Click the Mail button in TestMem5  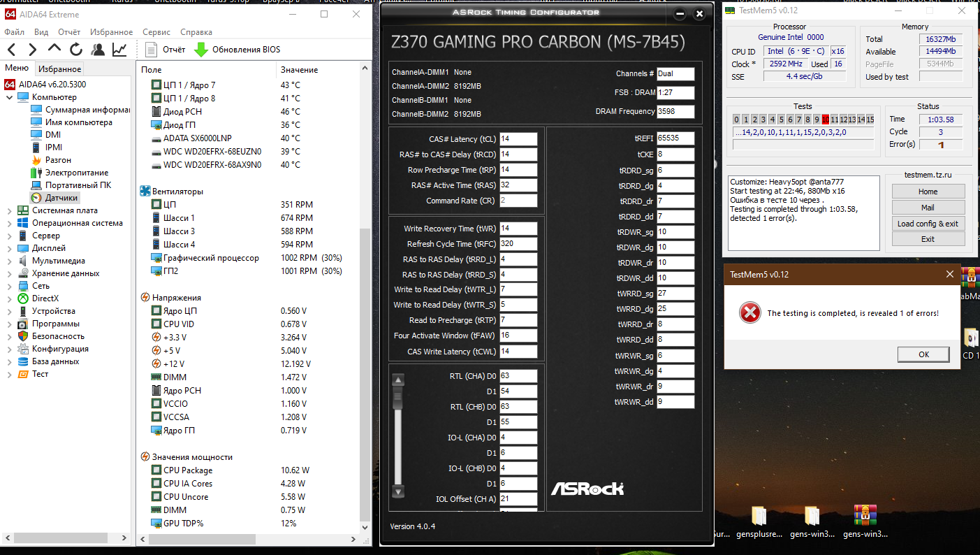tap(928, 208)
